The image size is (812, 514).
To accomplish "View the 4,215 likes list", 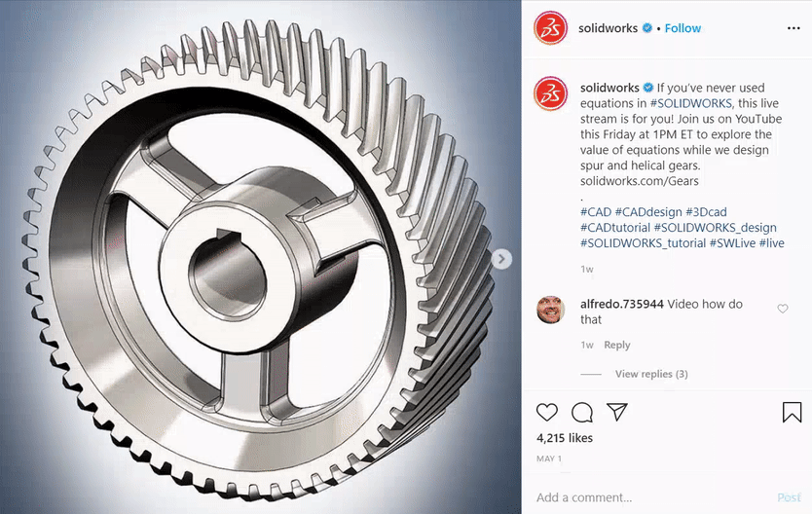I will [565, 438].
